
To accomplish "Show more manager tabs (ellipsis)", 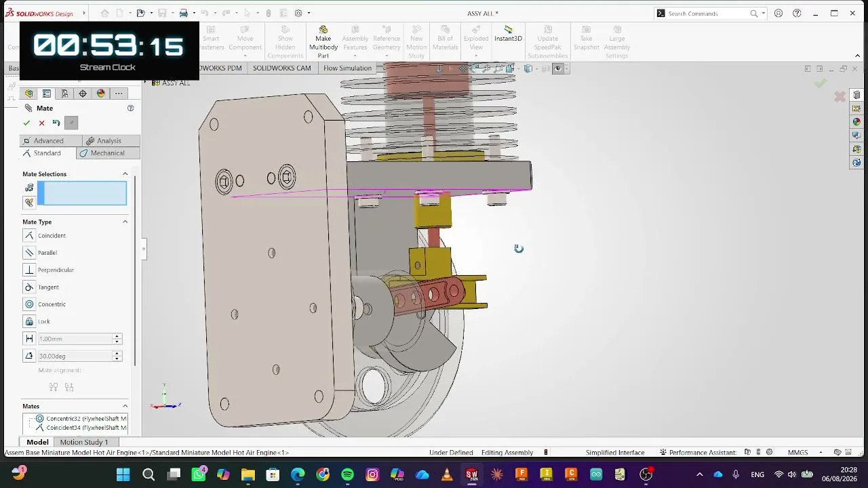I will [119, 94].
